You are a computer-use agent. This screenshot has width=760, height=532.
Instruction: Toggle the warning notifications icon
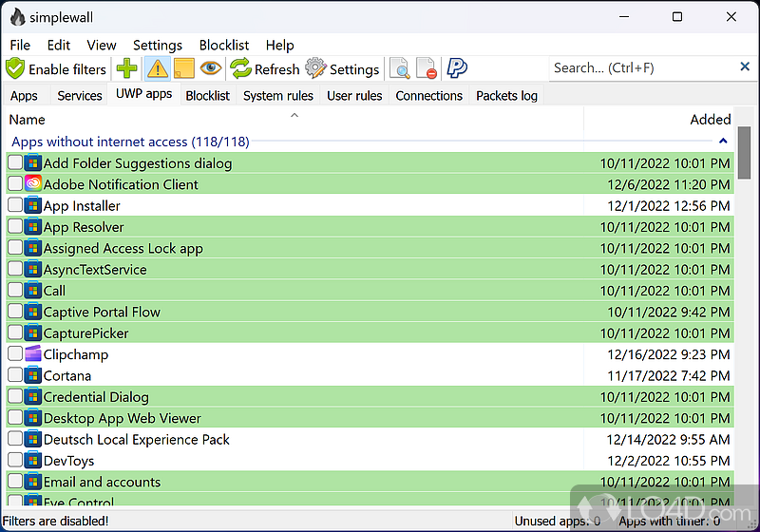coord(158,68)
